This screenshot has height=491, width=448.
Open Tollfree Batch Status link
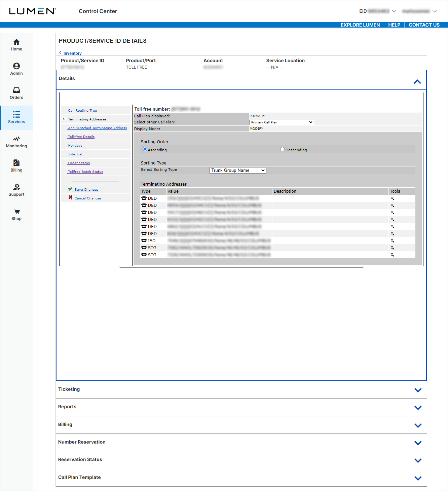[x=85, y=172]
